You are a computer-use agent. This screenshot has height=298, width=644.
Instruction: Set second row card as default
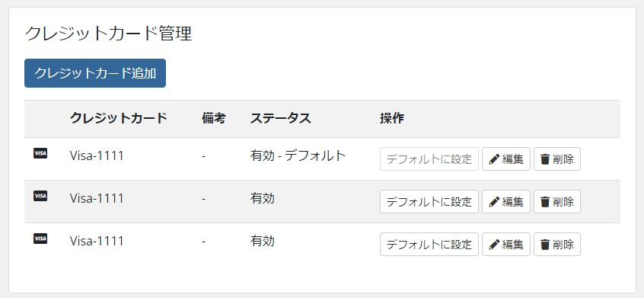click(x=429, y=201)
